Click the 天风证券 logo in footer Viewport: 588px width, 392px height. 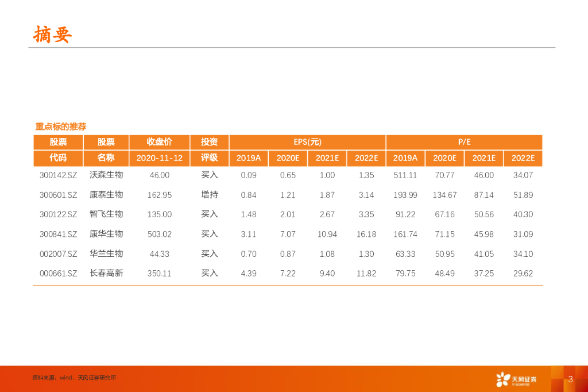point(516,379)
